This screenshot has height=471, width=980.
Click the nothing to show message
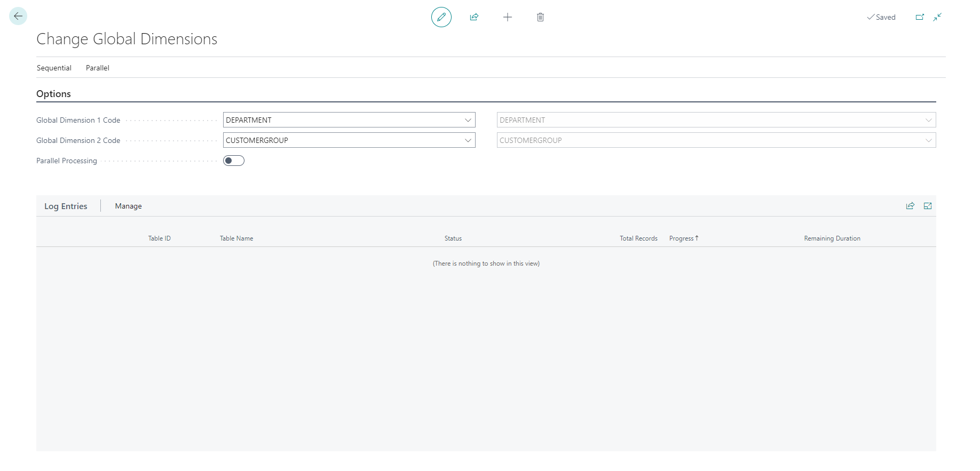486,264
